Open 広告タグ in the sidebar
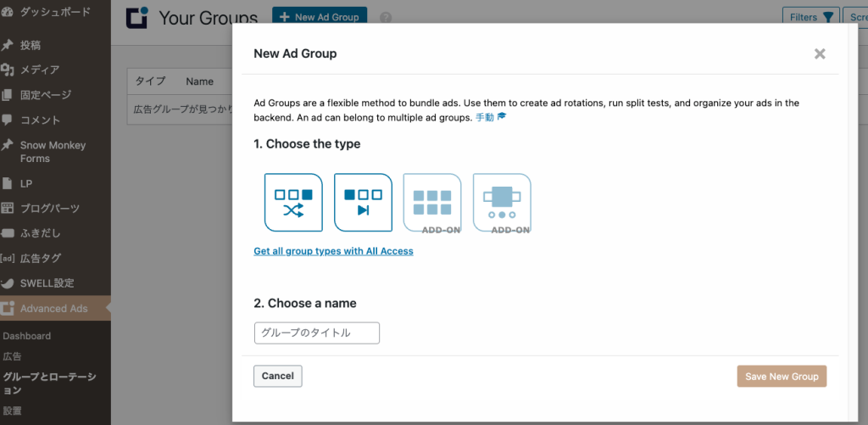This screenshot has height=425, width=868. click(x=40, y=258)
